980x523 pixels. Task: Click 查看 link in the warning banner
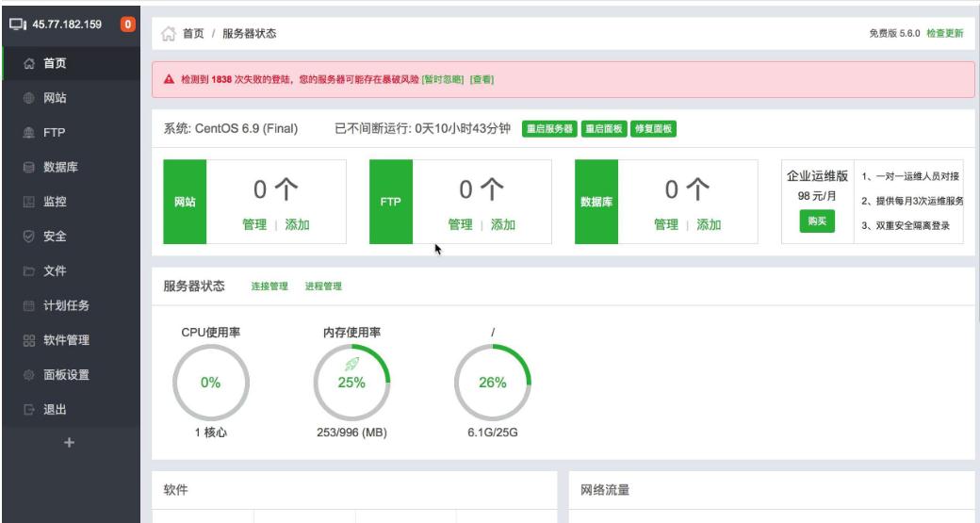tap(482, 79)
